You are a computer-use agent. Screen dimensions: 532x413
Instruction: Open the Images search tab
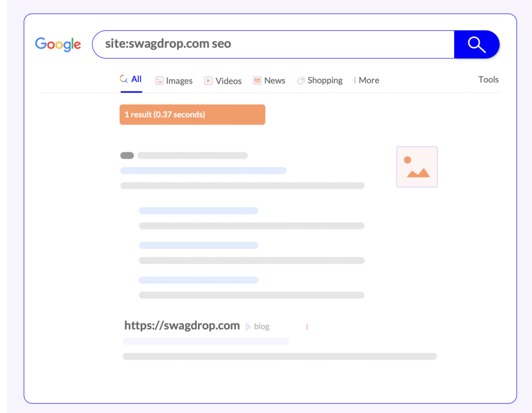(x=174, y=81)
